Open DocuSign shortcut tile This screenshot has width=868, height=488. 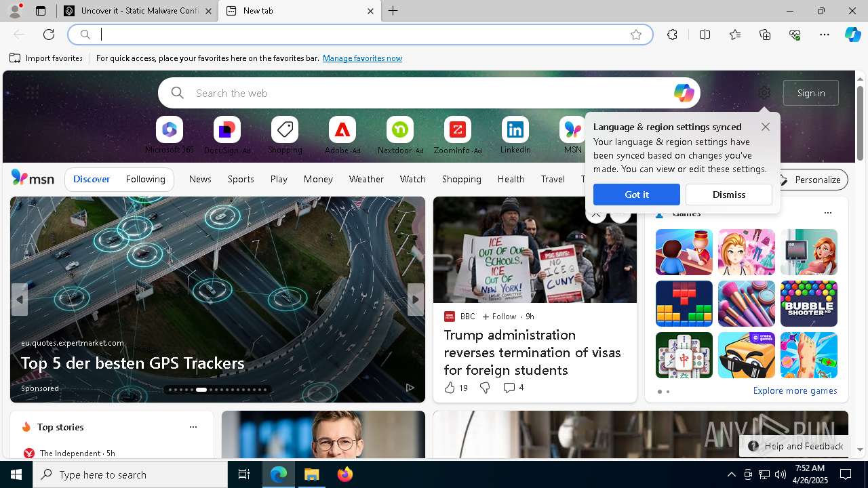(227, 136)
